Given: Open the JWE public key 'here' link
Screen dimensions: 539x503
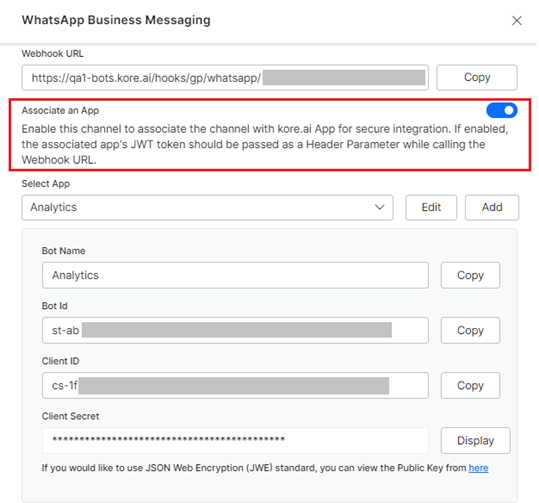Looking at the screenshot, I should 478,468.
